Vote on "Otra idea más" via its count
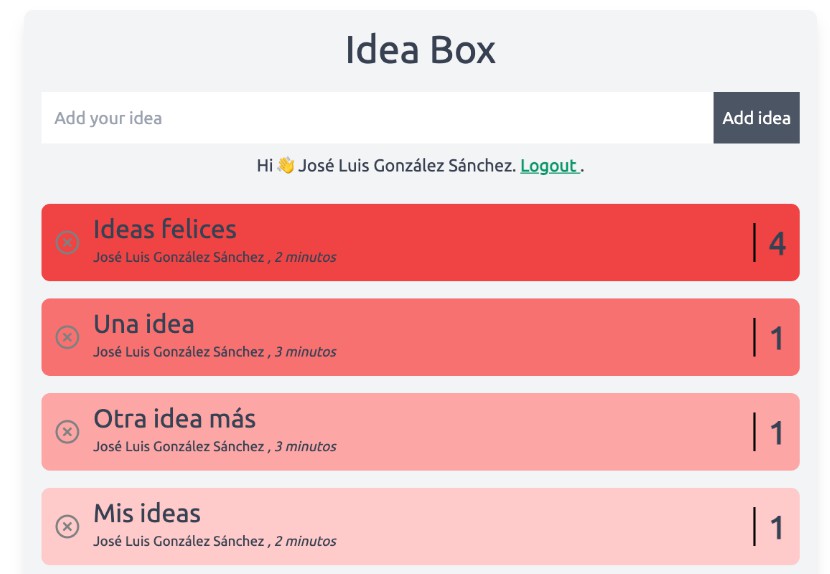Viewport: 830px width, 574px height. pos(777,433)
